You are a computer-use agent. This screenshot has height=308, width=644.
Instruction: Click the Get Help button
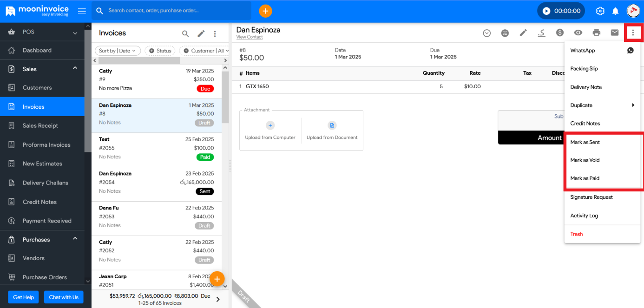coord(23,297)
